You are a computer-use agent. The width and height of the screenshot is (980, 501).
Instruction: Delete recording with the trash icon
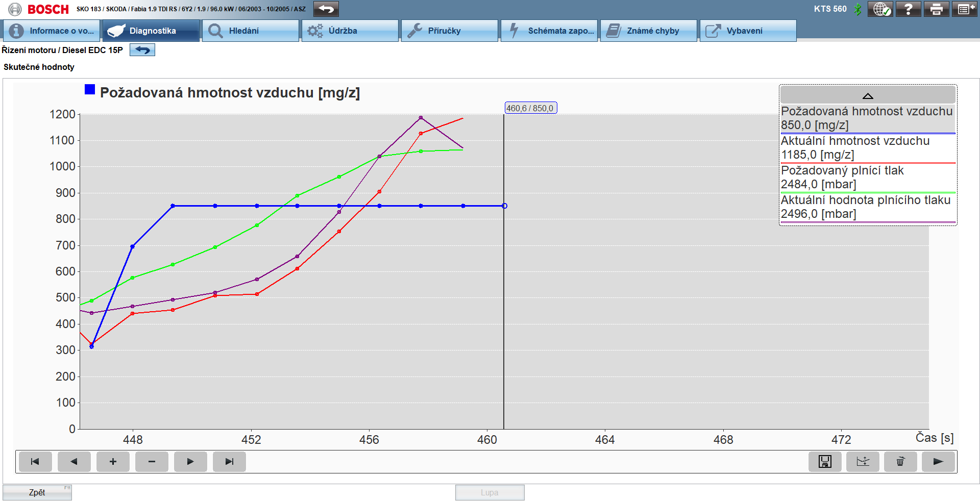click(x=900, y=462)
